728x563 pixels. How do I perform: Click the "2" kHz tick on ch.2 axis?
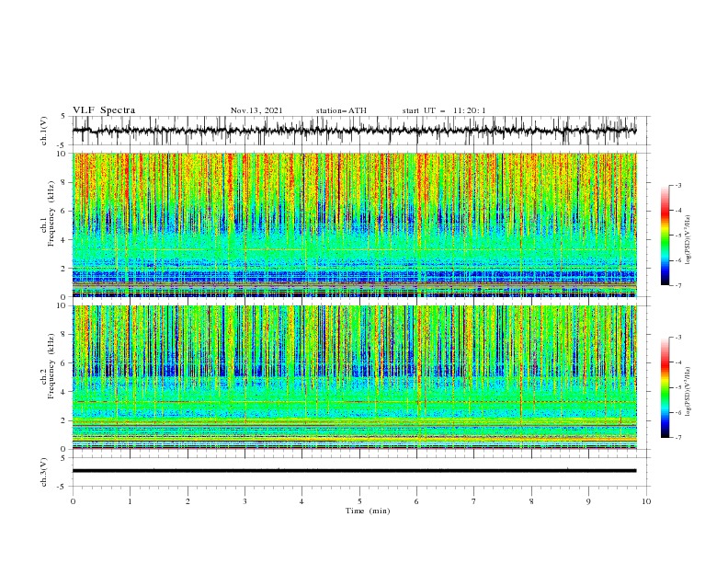click(64, 420)
